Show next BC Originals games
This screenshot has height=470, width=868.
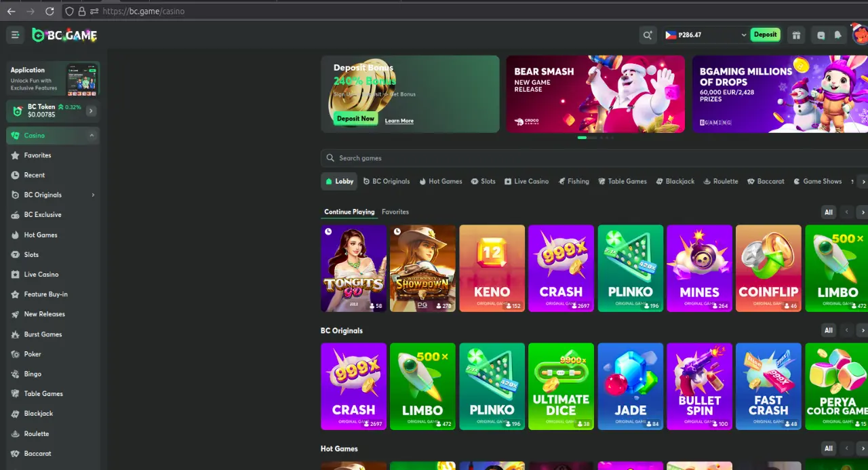click(x=863, y=330)
